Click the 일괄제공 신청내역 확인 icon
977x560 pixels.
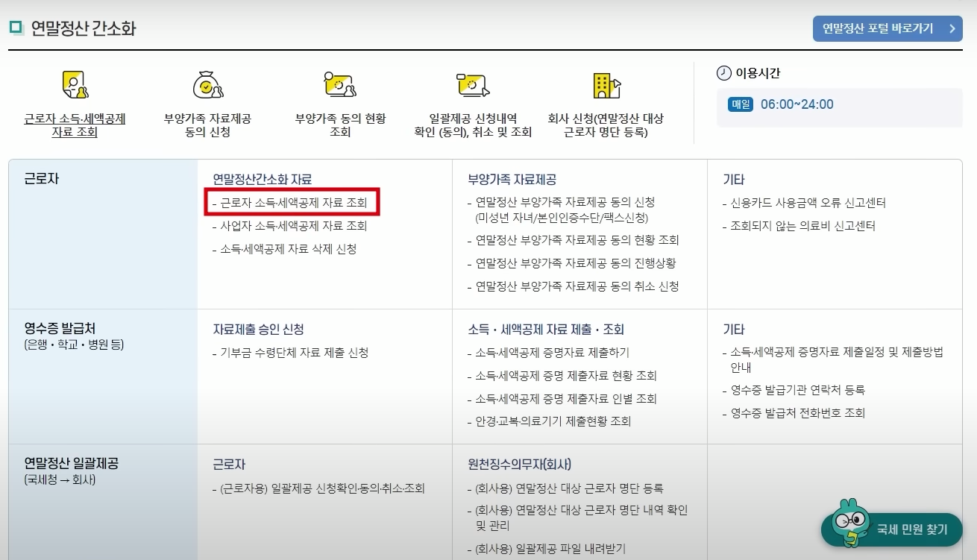pyautogui.click(x=473, y=85)
